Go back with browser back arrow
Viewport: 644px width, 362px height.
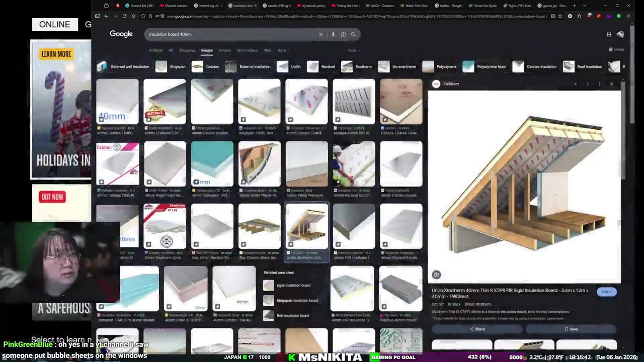[x=106, y=16]
